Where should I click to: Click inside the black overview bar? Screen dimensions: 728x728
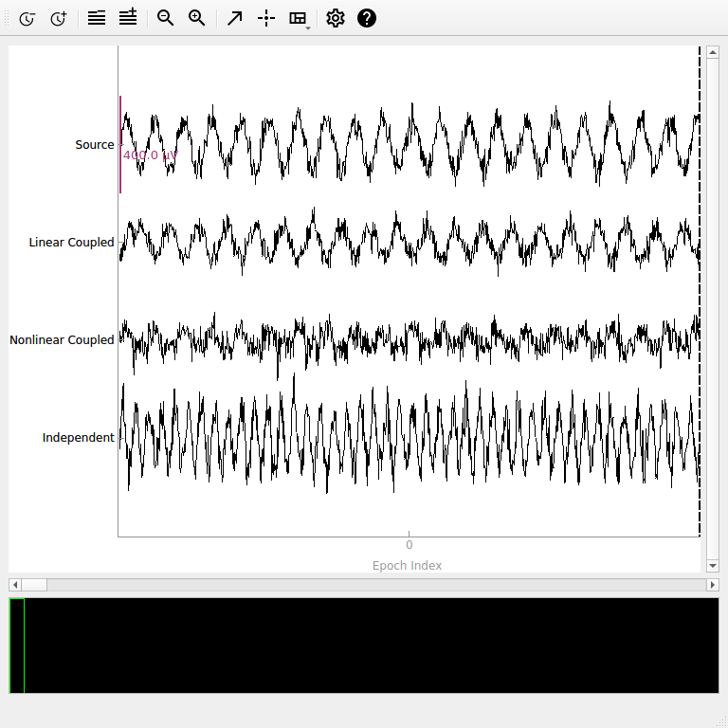coord(370,646)
